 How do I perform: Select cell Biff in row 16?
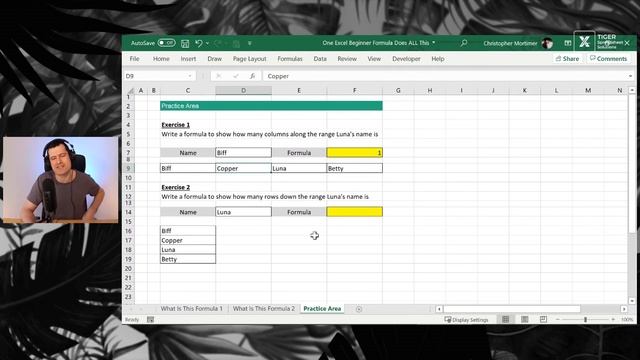coord(188,231)
